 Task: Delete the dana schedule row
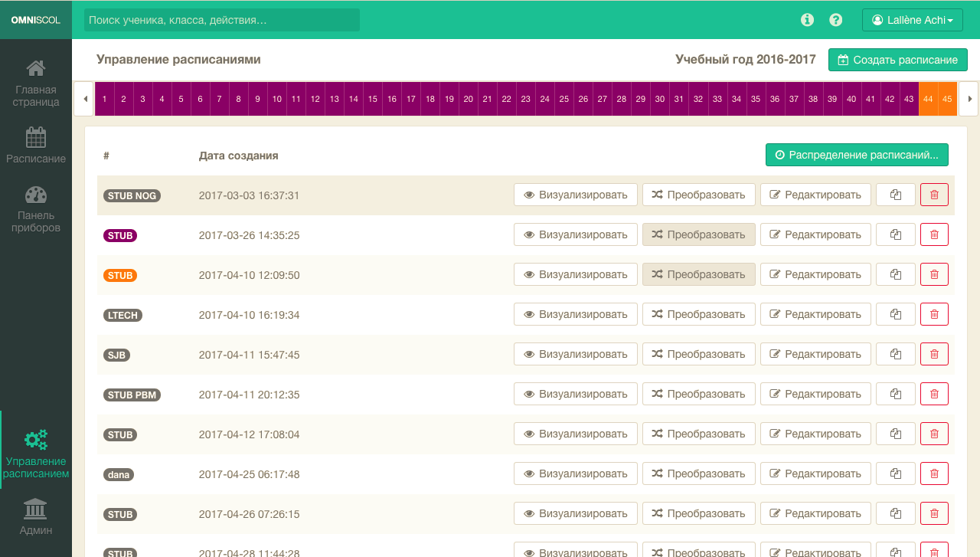934,473
